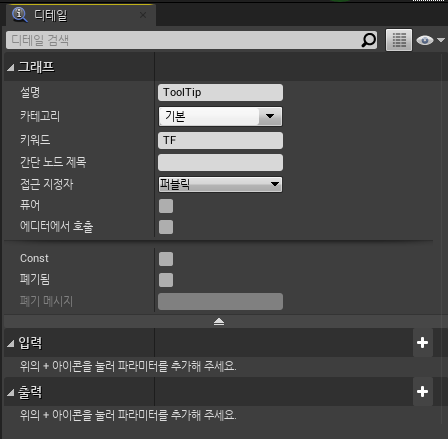Click the 간단 노드 제목 label

pos(53,162)
